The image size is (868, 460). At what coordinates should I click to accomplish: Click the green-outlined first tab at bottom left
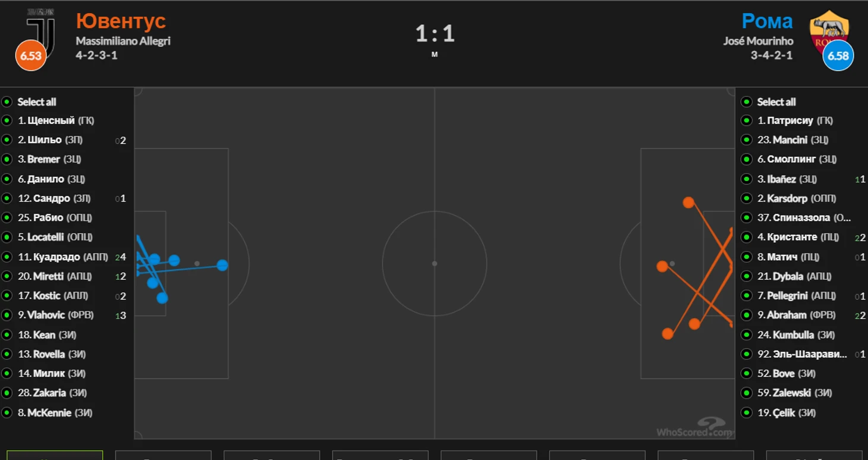click(55, 455)
